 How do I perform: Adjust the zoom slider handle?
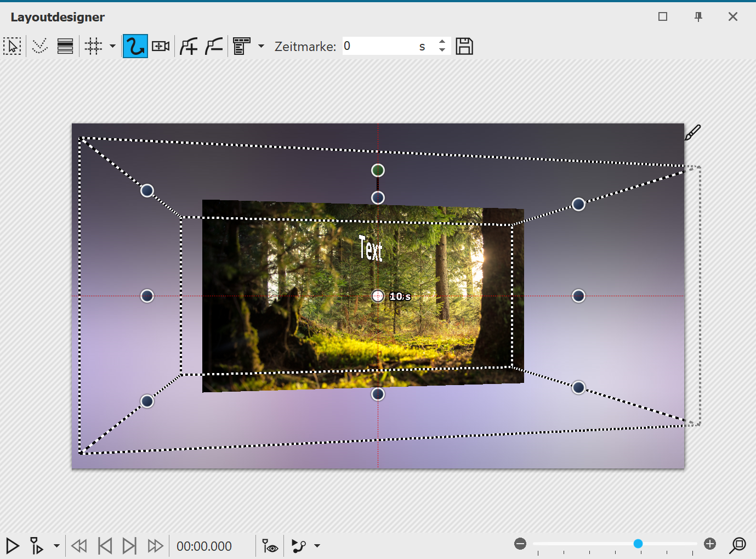tap(638, 544)
